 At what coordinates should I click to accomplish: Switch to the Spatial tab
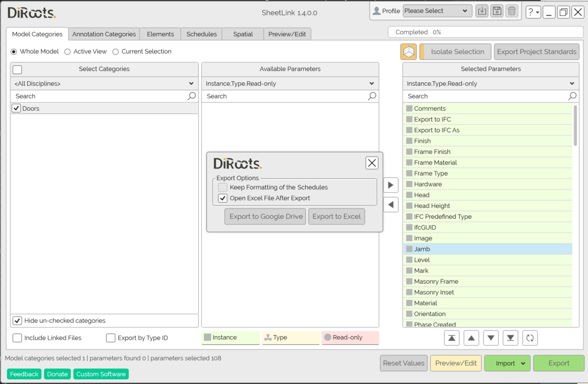243,34
